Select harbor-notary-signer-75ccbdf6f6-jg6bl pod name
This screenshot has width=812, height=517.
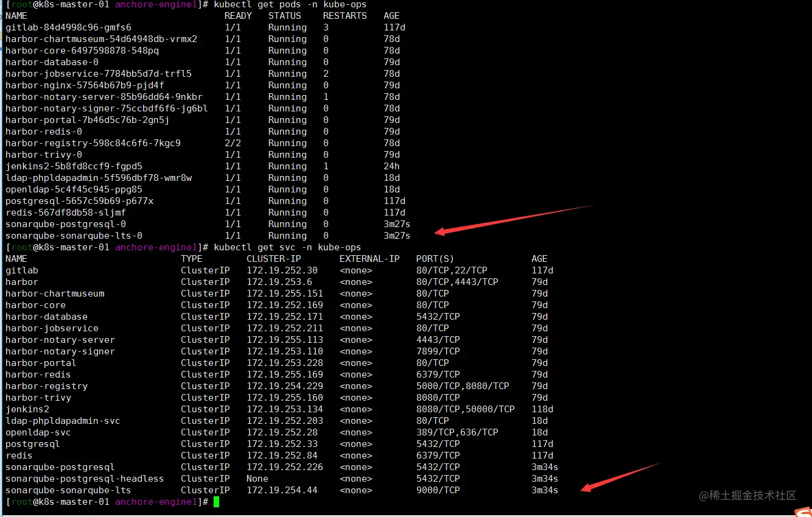click(107, 108)
